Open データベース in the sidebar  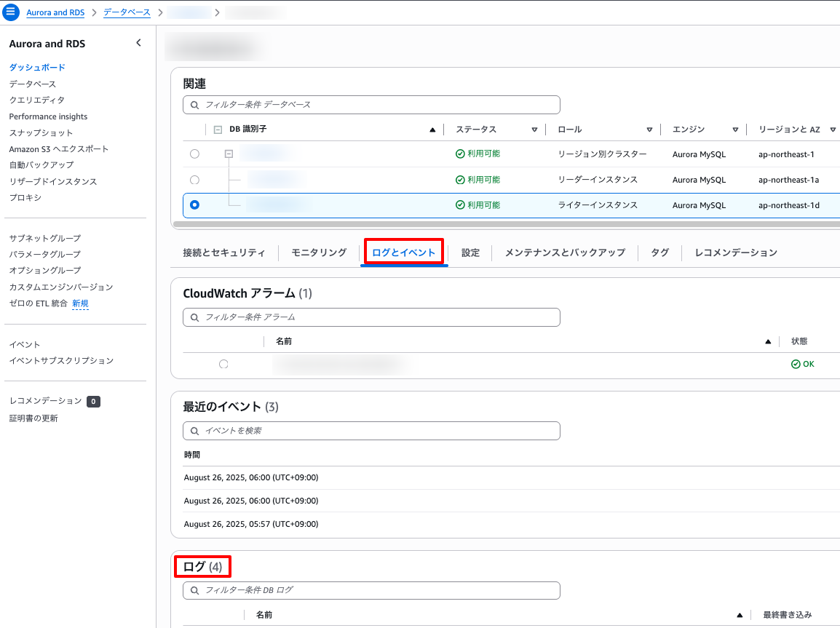(x=33, y=84)
